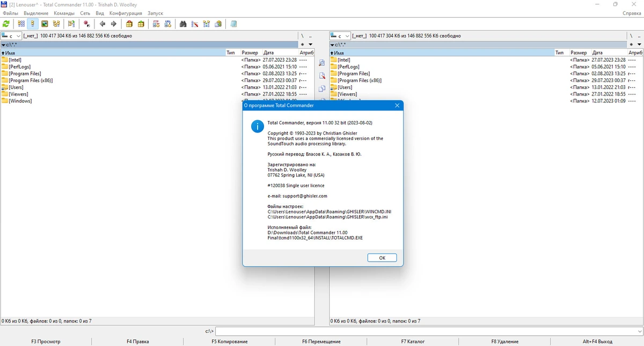644x346 pixels.
Task: Go forward with the right arrow icon
Action: point(114,24)
